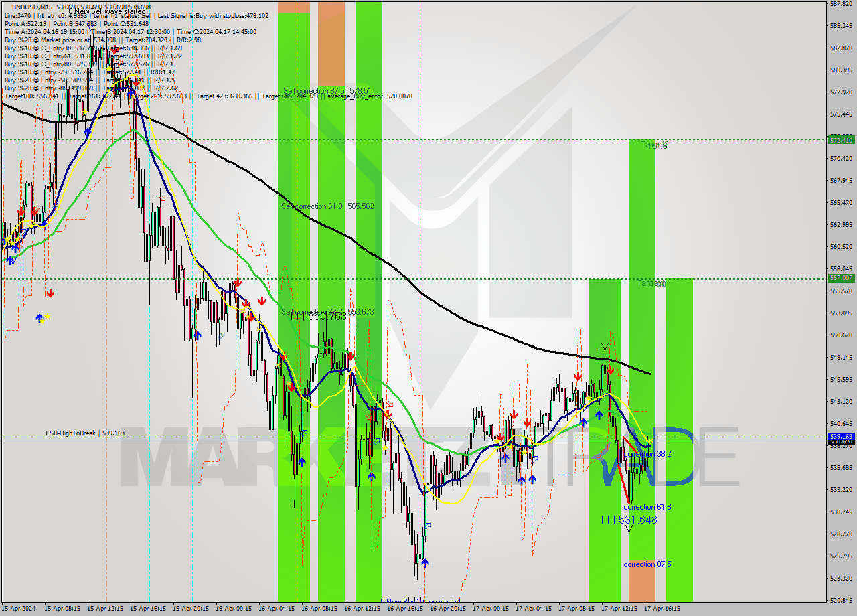This screenshot has height=616, width=857.
Task: Click the '16 Apr 00:15' time label
Action: (234, 609)
